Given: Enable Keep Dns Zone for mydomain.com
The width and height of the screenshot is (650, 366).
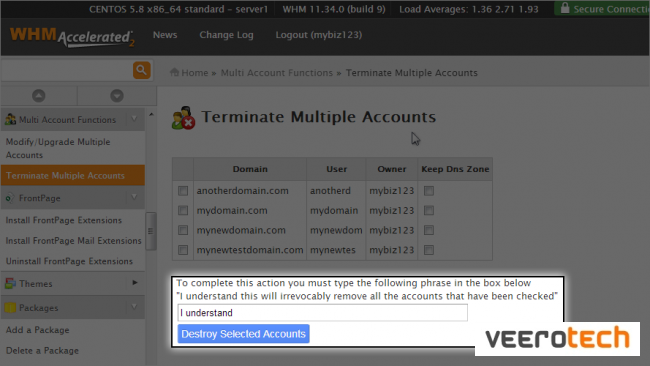Looking at the screenshot, I should [429, 211].
